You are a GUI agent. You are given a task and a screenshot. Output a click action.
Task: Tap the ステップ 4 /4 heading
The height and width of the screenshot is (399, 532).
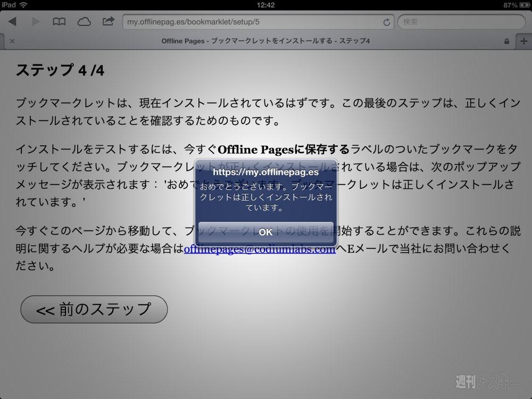click(60, 70)
